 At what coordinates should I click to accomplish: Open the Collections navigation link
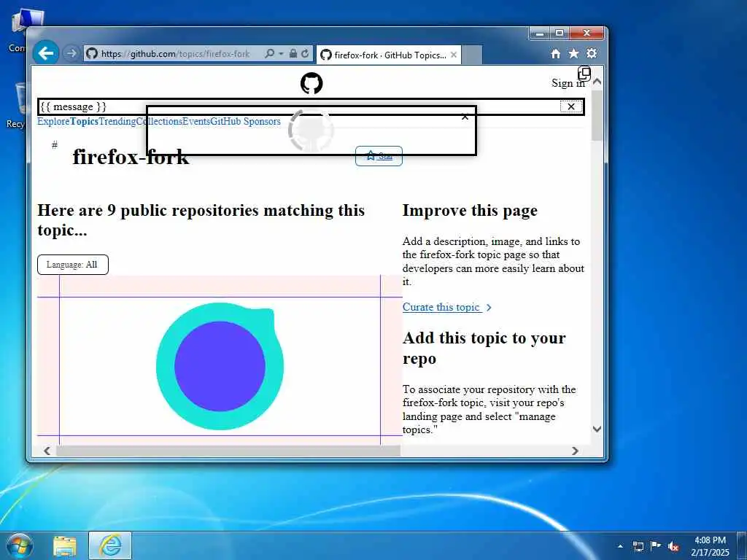click(x=159, y=122)
